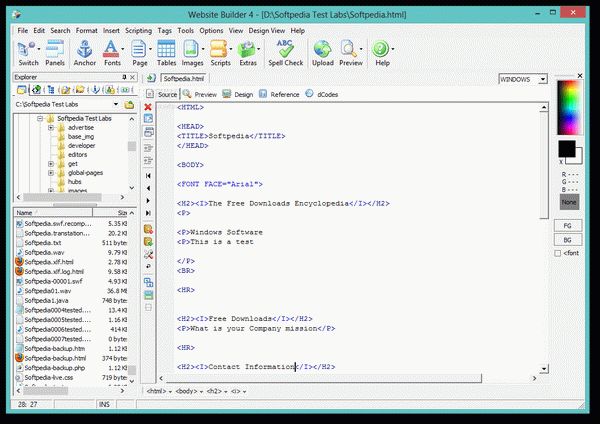Image resolution: width=600 pixels, height=424 pixels.
Task: Open the WINDOWS encoding dropdown
Action: coord(541,78)
